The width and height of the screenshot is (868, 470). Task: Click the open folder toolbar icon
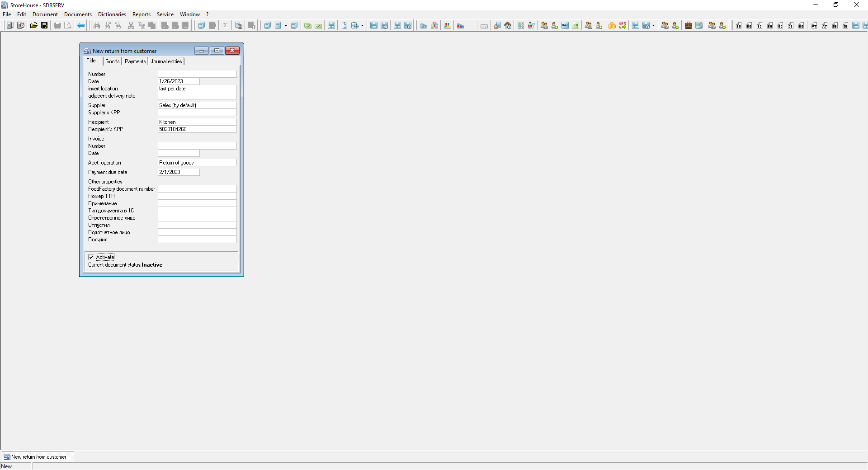tap(33, 25)
